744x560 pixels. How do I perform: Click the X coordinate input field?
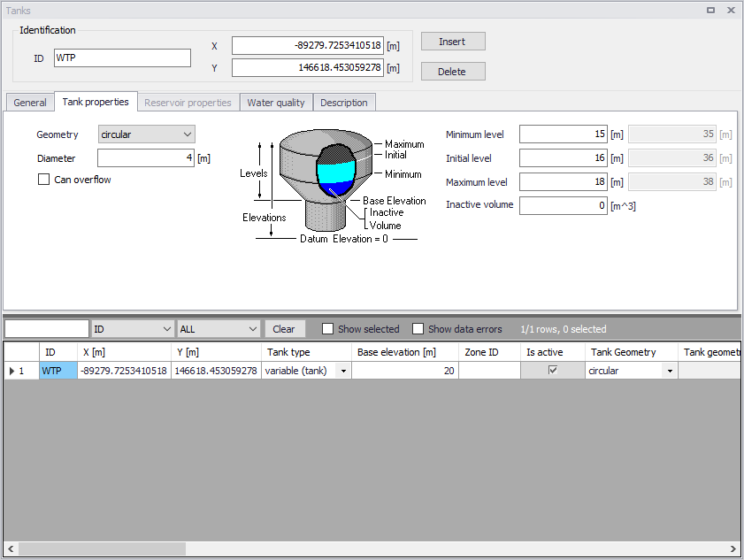[308, 45]
